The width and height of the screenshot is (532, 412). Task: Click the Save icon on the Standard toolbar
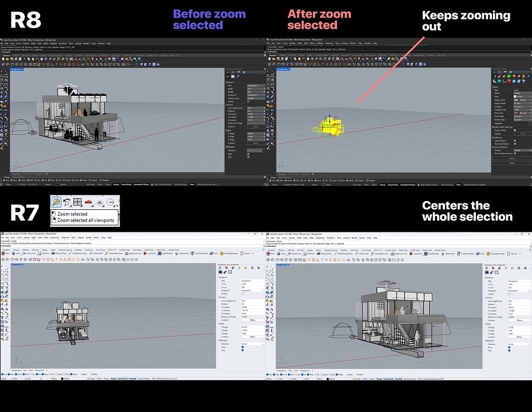point(11,59)
